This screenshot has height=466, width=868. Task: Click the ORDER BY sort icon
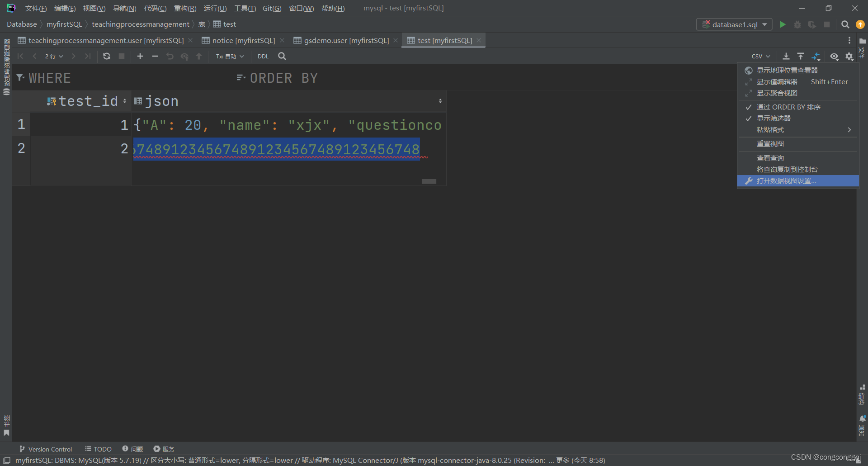click(241, 78)
